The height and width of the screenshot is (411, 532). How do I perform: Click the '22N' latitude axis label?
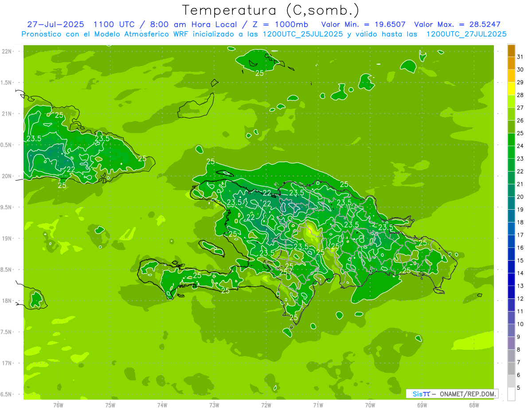8,51
